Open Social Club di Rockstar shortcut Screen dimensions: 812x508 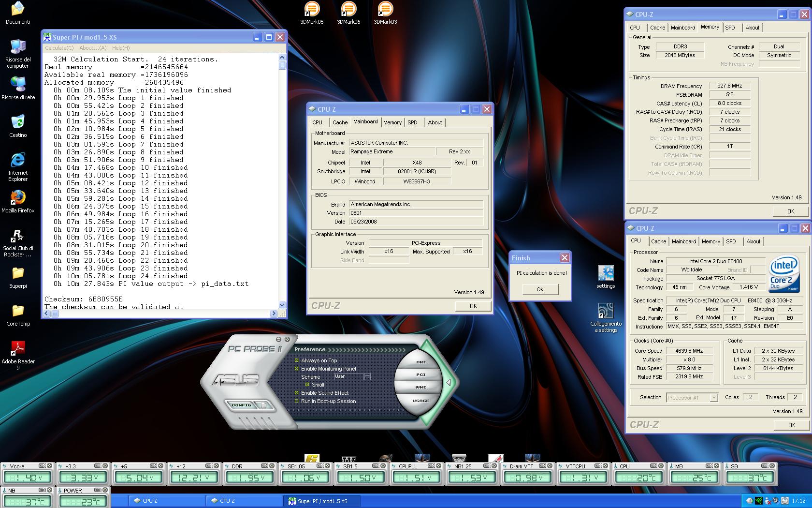coord(18,242)
